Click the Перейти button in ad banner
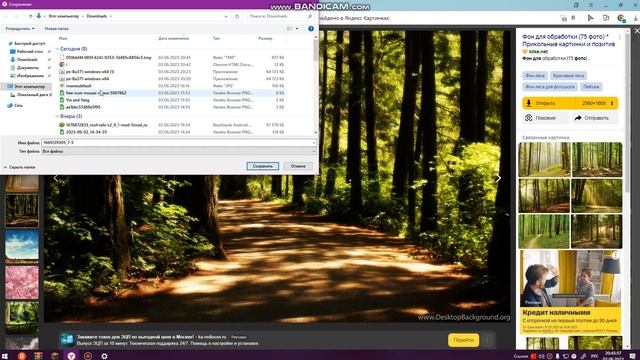 point(464,340)
